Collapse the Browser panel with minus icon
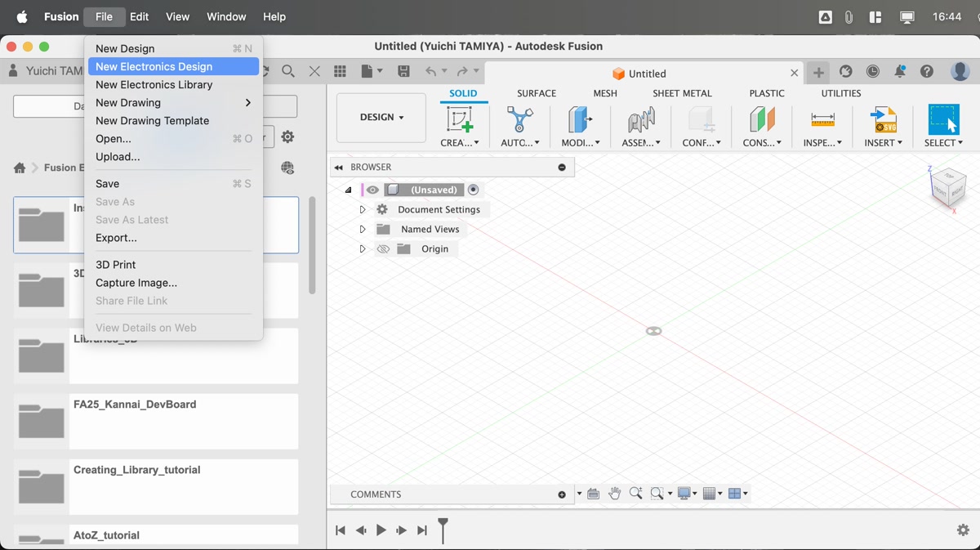Image resolution: width=980 pixels, height=550 pixels. pos(562,167)
